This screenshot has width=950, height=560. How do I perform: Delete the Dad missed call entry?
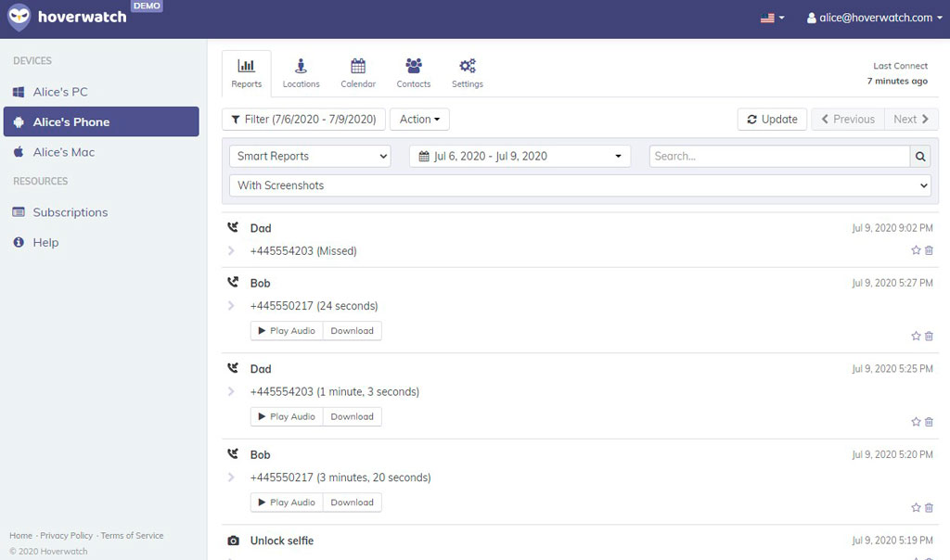point(929,250)
